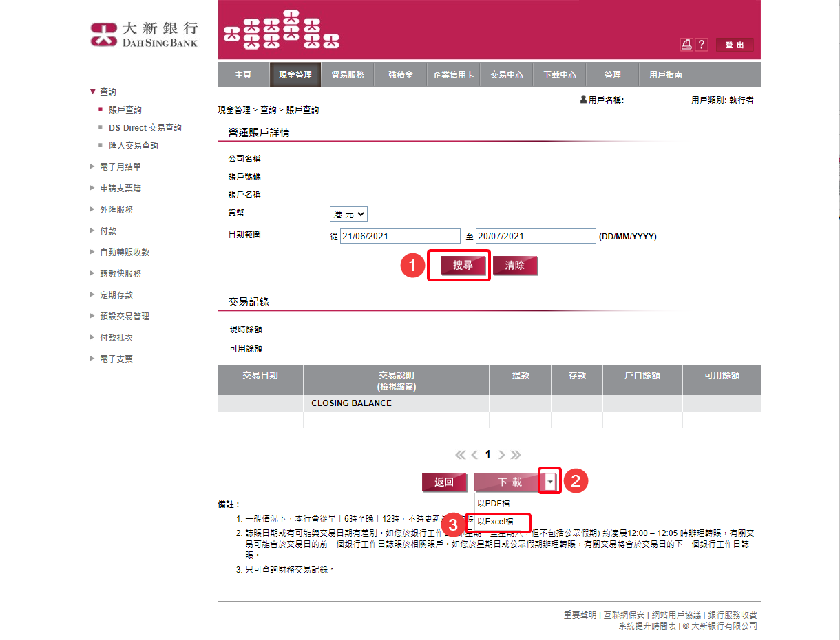Expand the 電子月結單 sidebar section
840x640 pixels.
[120, 167]
